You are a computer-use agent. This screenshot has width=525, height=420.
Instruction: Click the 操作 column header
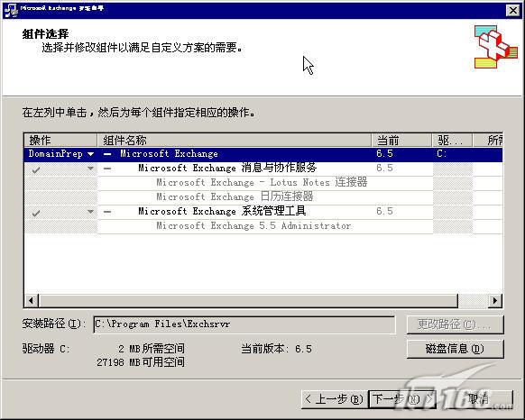(x=60, y=141)
